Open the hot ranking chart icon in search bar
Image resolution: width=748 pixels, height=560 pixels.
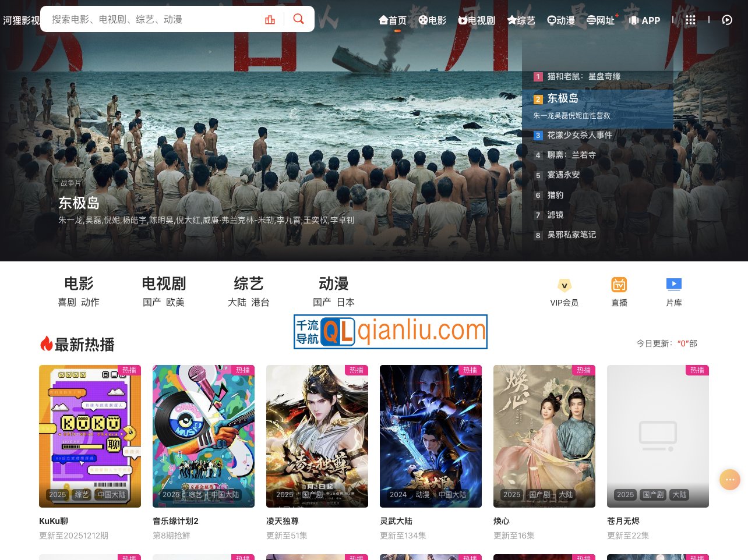click(270, 20)
